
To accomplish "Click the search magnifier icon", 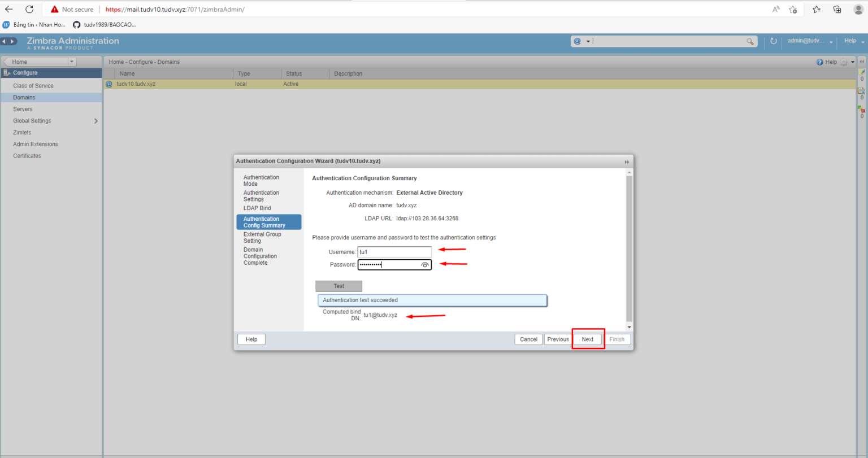I will (x=750, y=41).
